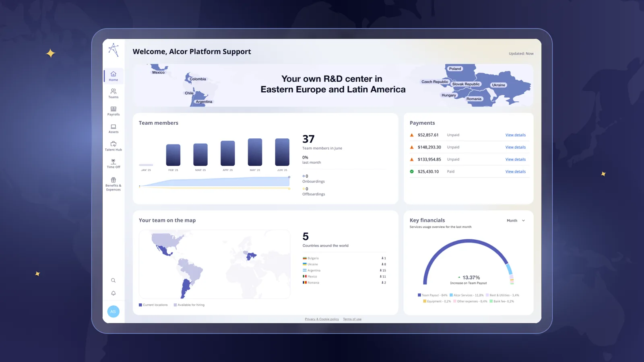Open the Time Off section
The height and width of the screenshot is (362, 644).
pos(114,163)
